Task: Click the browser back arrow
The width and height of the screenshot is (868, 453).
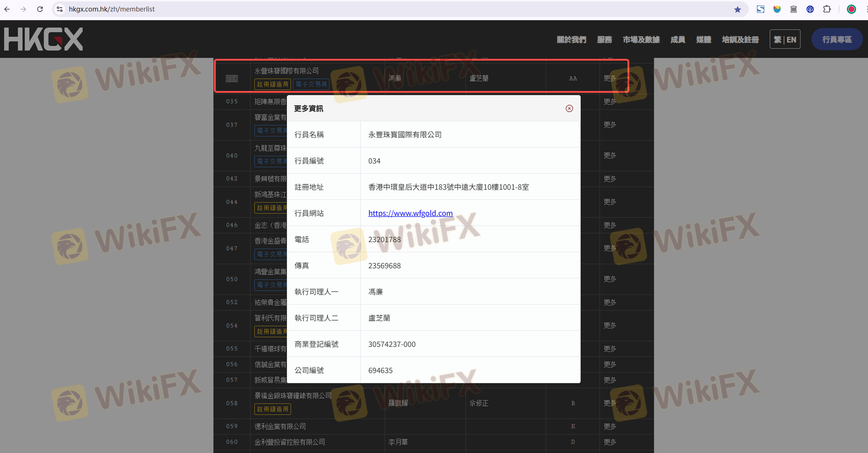Action: (7, 9)
